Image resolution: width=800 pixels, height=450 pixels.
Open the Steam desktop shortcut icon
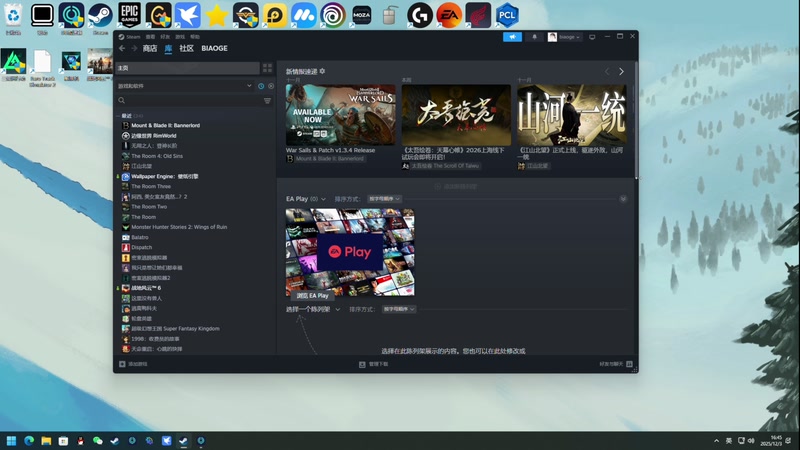(x=100, y=15)
